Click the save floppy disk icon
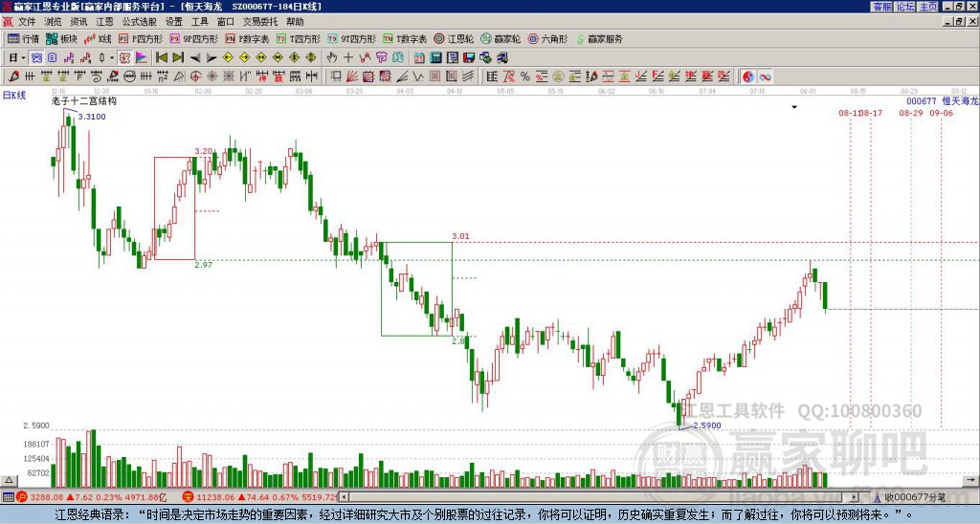980x524 pixels. point(469,57)
